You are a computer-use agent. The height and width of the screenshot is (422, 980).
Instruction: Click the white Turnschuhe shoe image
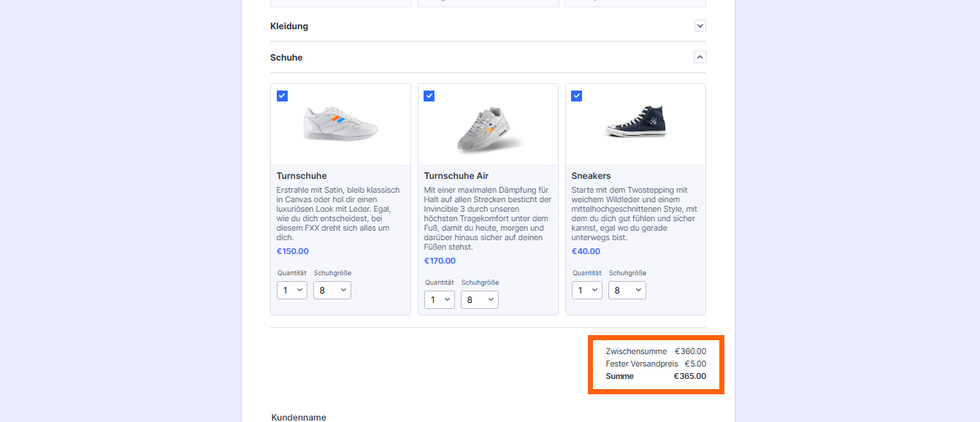(340, 124)
